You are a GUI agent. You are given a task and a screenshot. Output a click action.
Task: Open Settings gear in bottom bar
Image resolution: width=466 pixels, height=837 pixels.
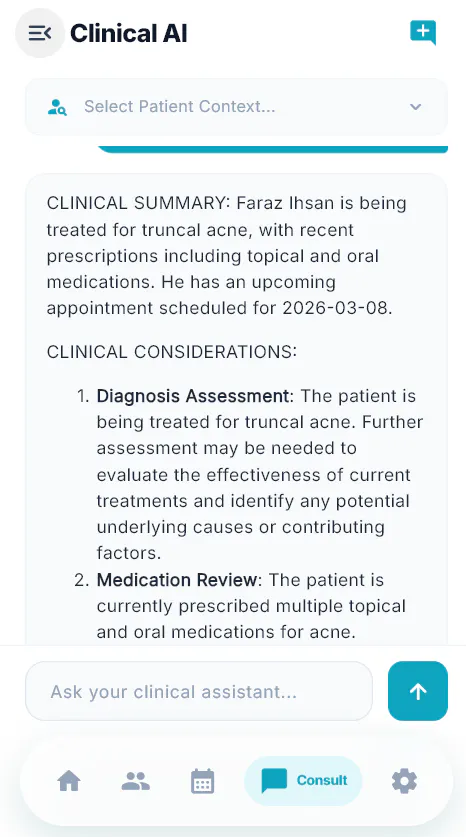pos(404,781)
